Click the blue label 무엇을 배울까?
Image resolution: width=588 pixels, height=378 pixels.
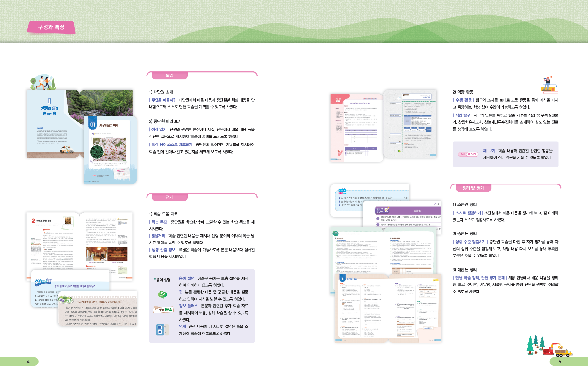click(163, 100)
